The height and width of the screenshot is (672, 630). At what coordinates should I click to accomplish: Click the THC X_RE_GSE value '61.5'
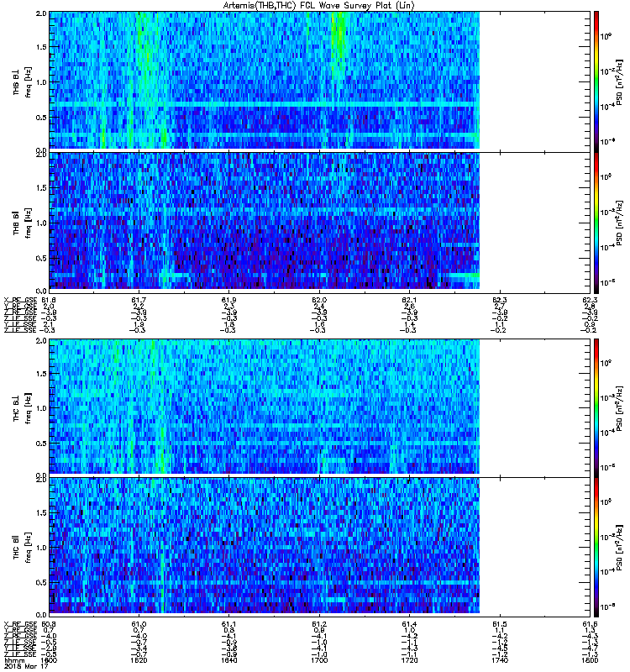[500, 624]
